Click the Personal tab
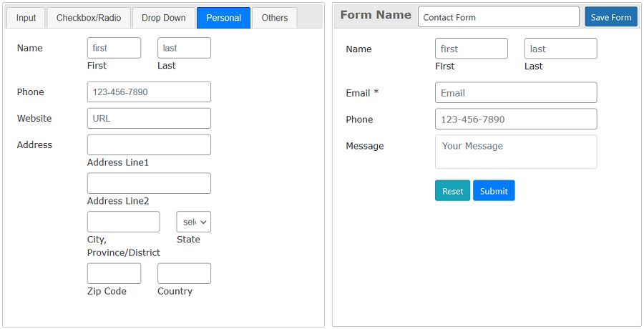Image resolution: width=644 pixels, height=329 pixels. 223,18
